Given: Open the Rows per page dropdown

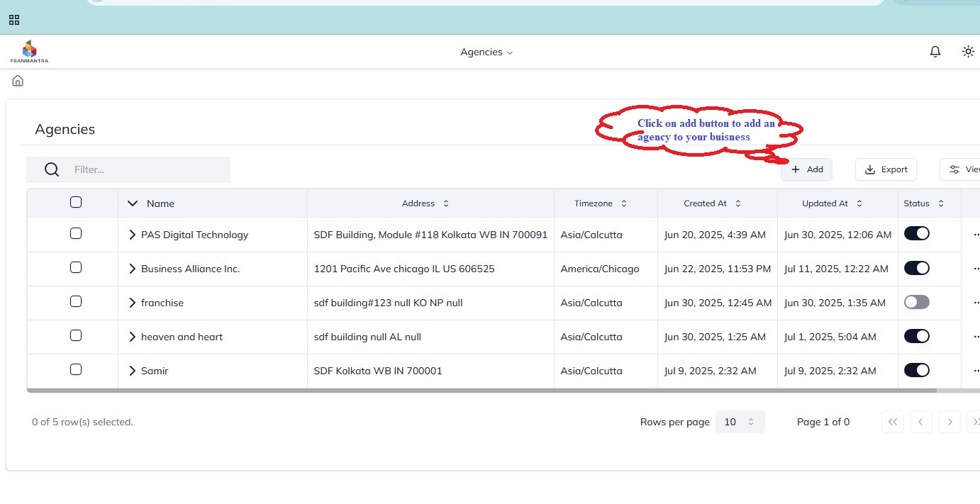Looking at the screenshot, I should (740, 422).
